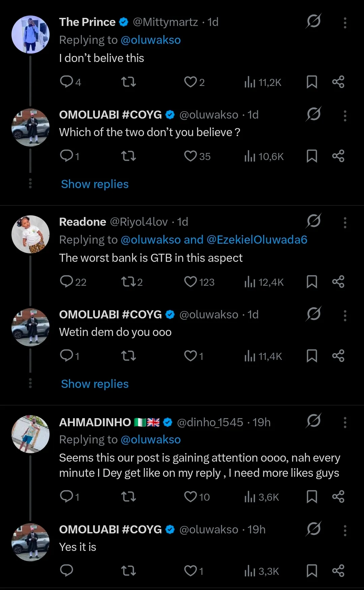Bookmark The Prince's reply
This screenshot has width=364, height=590.
pos(312,82)
